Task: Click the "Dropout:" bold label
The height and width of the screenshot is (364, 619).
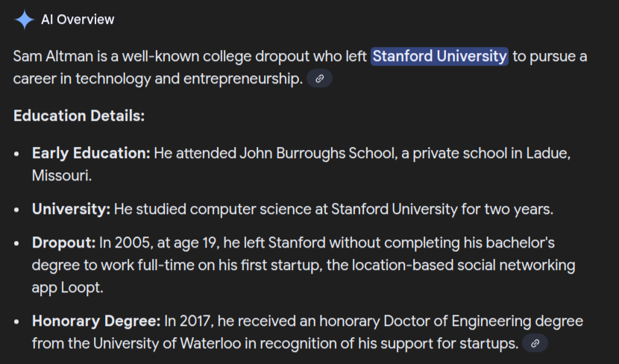Action: click(x=63, y=243)
